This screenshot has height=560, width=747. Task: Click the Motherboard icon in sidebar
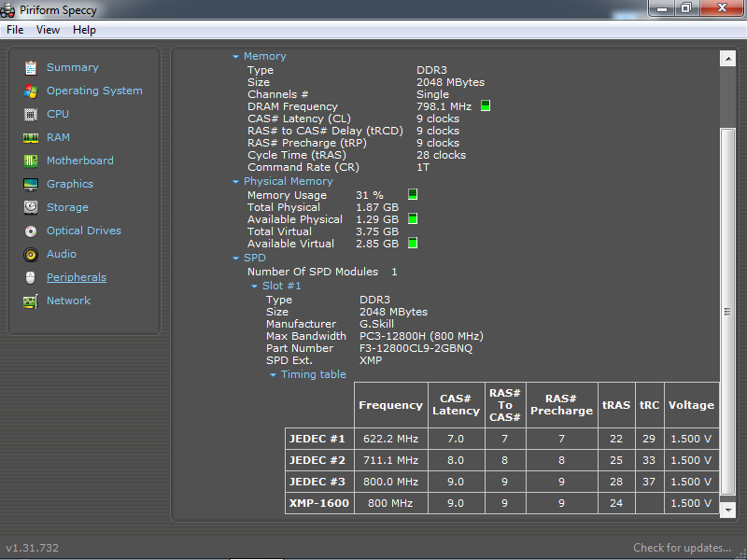tap(31, 161)
